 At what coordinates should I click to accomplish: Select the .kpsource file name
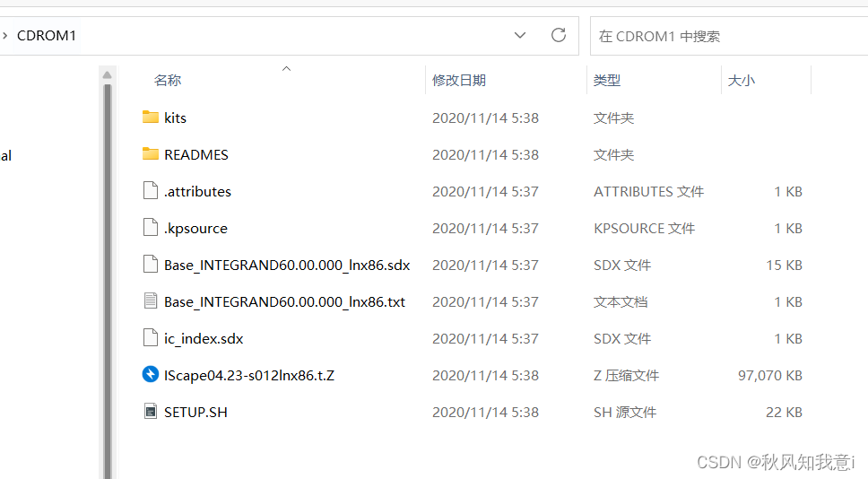(196, 229)
